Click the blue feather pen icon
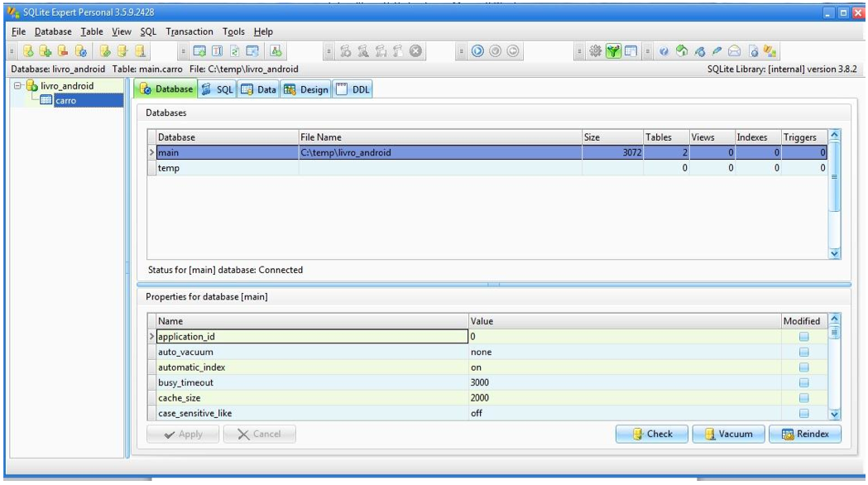Viewport: 868px width, 485px height. coord(717,51)
